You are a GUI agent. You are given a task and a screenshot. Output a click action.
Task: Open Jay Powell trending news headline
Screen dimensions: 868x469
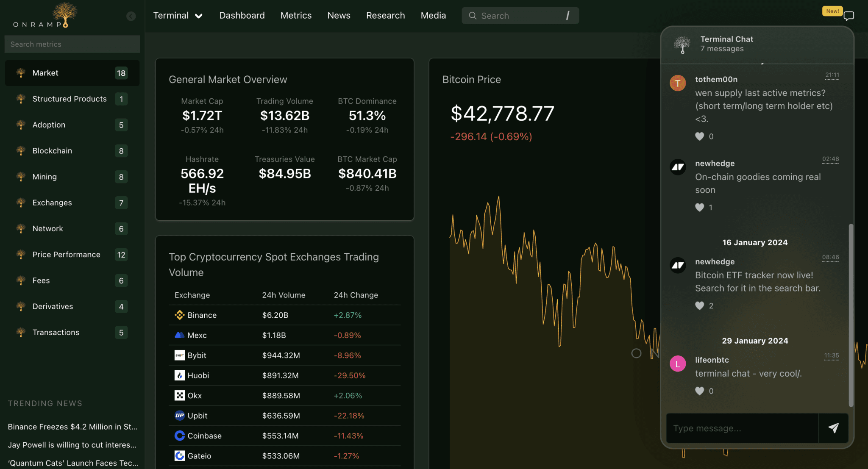coord(72,445)
